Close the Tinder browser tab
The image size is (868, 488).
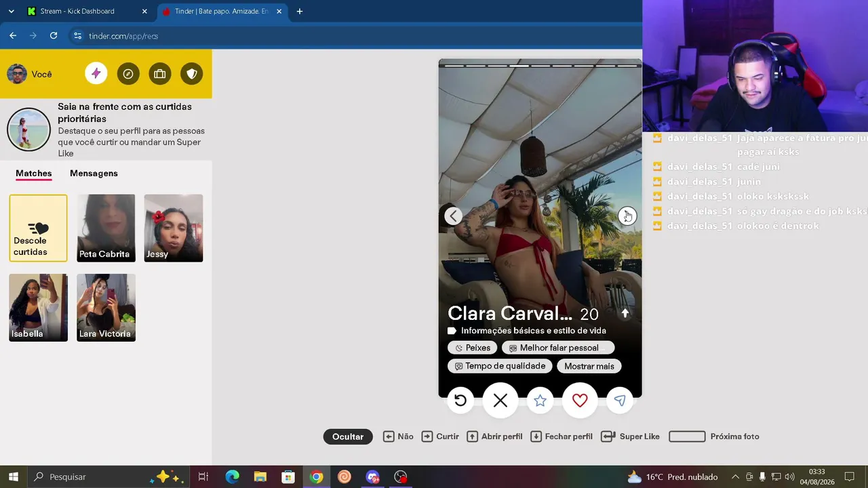(279, 12)
